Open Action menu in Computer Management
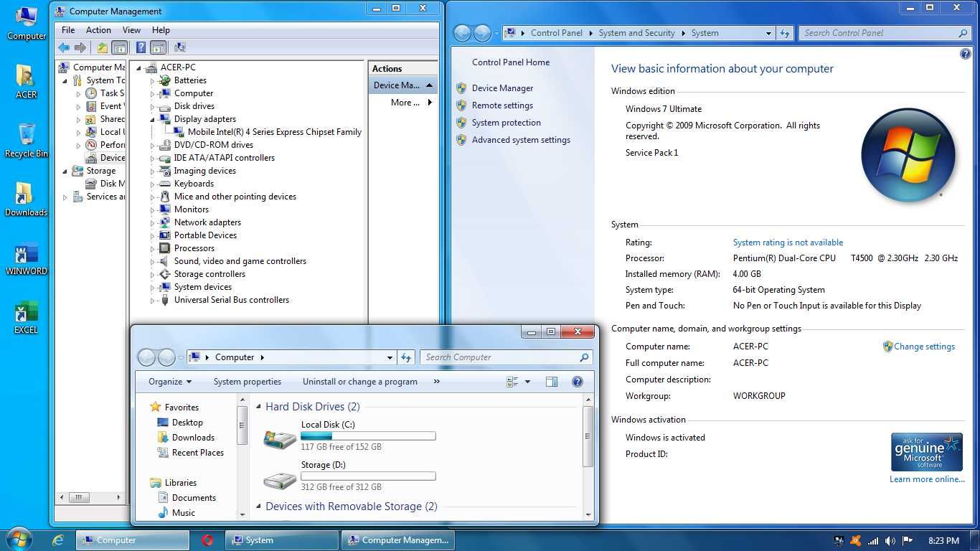Viewport: 980px width, 551px height. coord(98,30)
